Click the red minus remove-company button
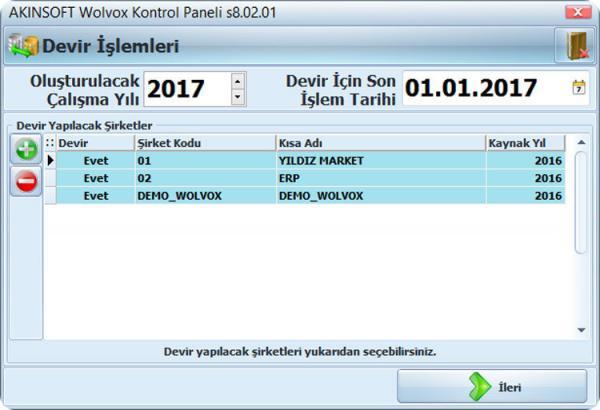The height and width of the screenshot is (410, 600). tap(26, 181)
